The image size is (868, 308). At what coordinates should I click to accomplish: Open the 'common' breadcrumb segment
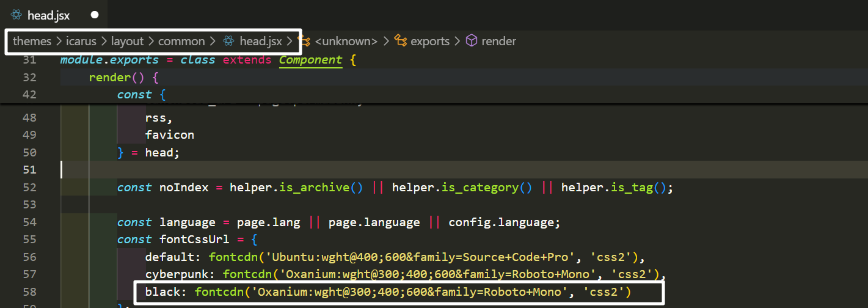pos(181,42)
